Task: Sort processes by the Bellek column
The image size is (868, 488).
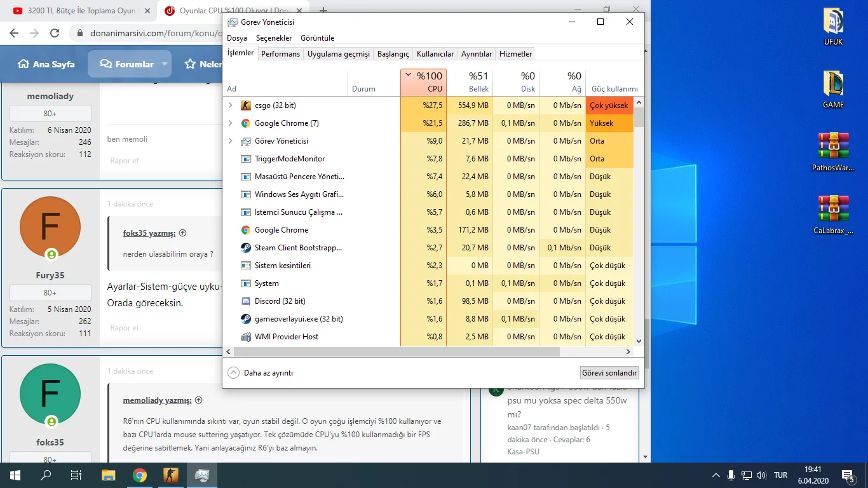Action: [470, 83]
